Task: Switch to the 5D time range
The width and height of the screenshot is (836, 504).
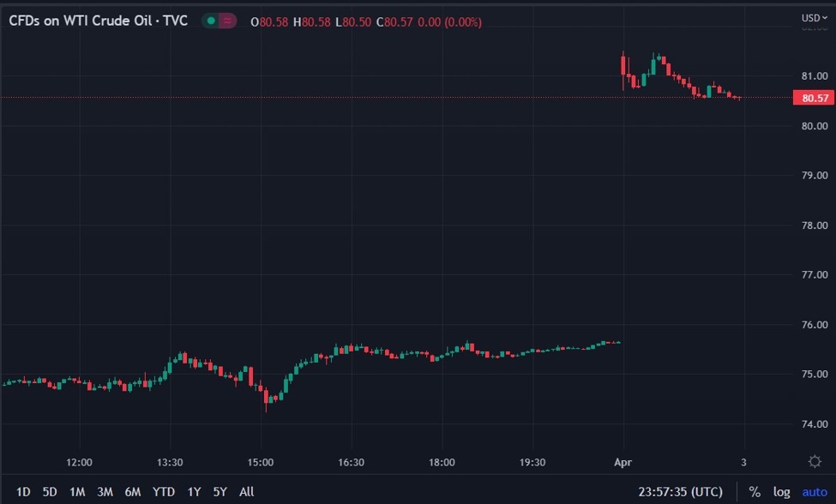Action: [50, 492]
